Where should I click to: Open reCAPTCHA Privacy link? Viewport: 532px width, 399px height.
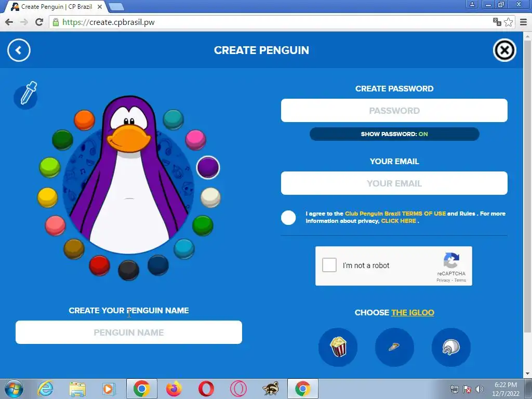point(443,280)
